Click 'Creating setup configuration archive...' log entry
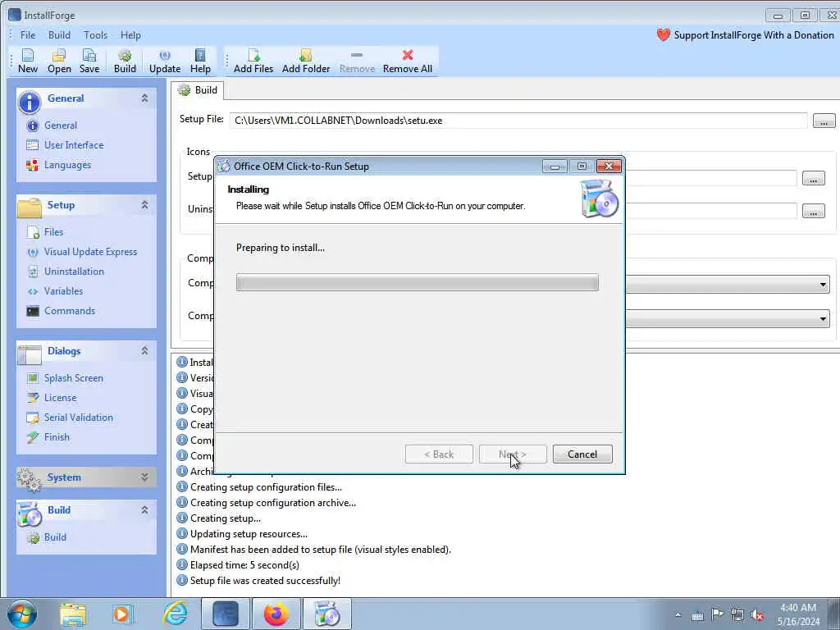840x630 pixels. click(272, 503)
